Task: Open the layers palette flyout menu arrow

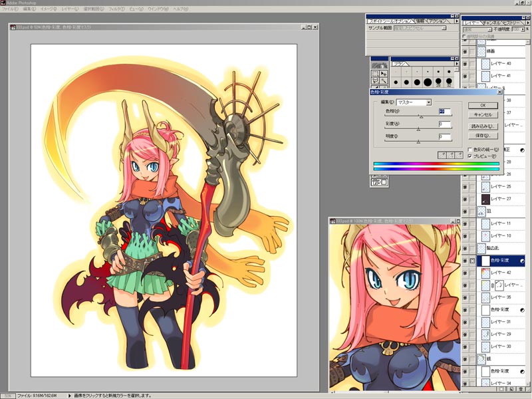Action: (x=528, y=23)
